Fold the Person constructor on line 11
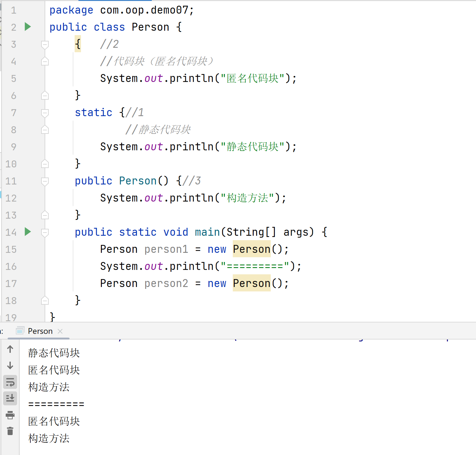The height and width of the screenshot is (455, 476). pos(45,181)
